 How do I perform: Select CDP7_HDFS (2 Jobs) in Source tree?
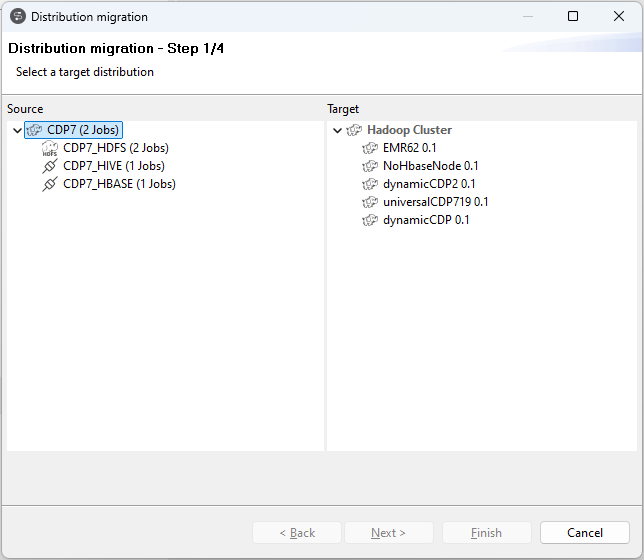pyautogui.click(x=115, y=148)
